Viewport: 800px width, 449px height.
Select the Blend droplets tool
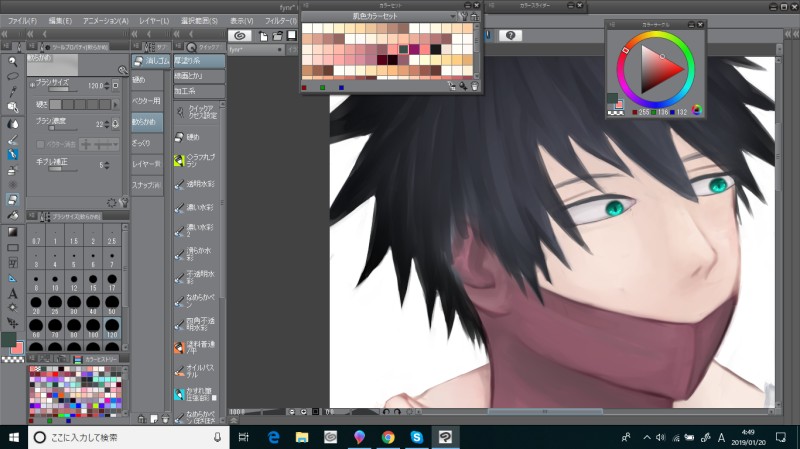[x=13, y=124]
